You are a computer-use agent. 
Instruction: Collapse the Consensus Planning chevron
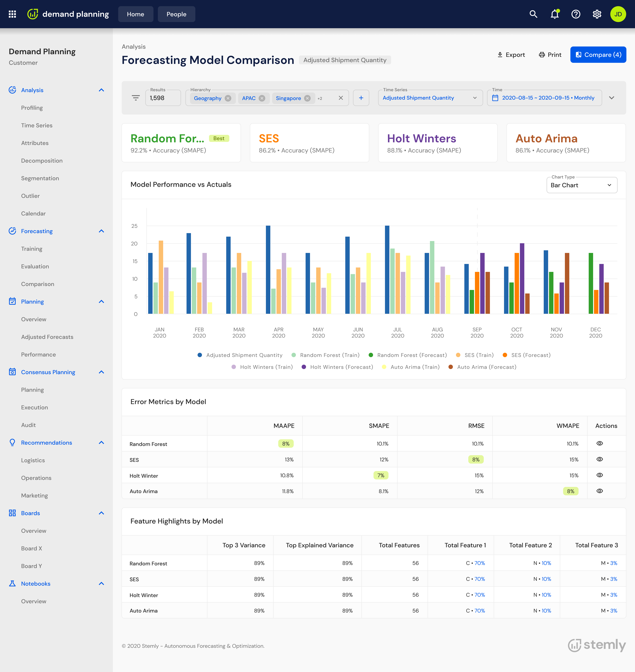(102, 372)
